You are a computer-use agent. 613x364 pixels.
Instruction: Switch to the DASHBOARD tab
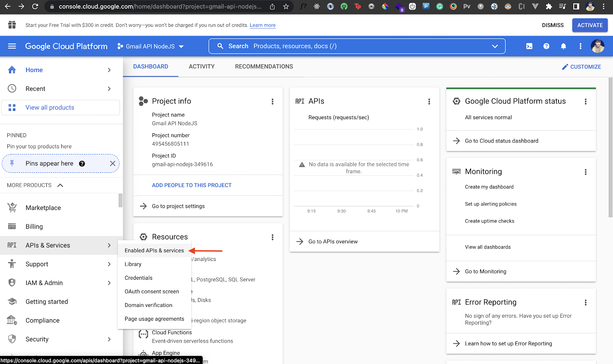[x=151, y=67]
